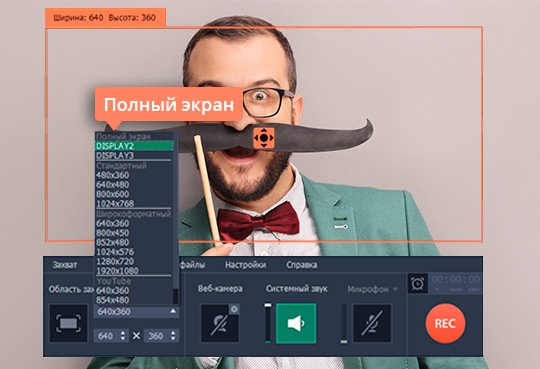Click the orange move-frame crosshair handle

pyautogui.click(x=264, y=138)
